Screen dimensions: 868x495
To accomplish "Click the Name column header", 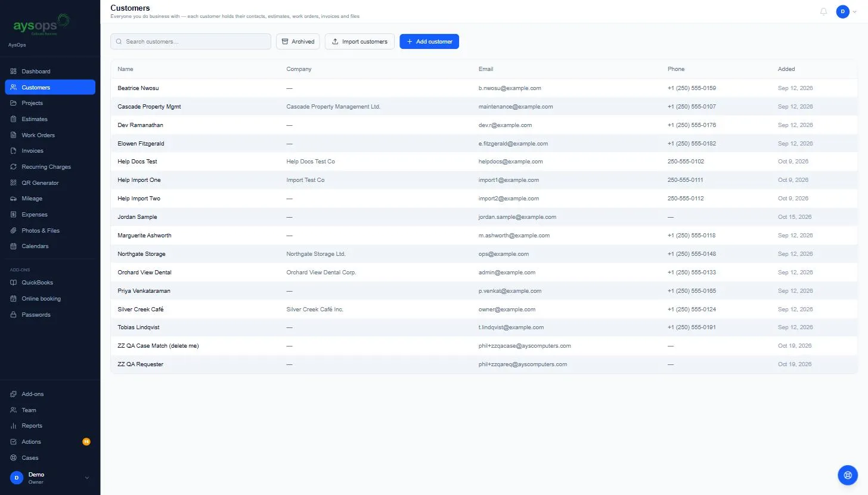I will 125,69.
